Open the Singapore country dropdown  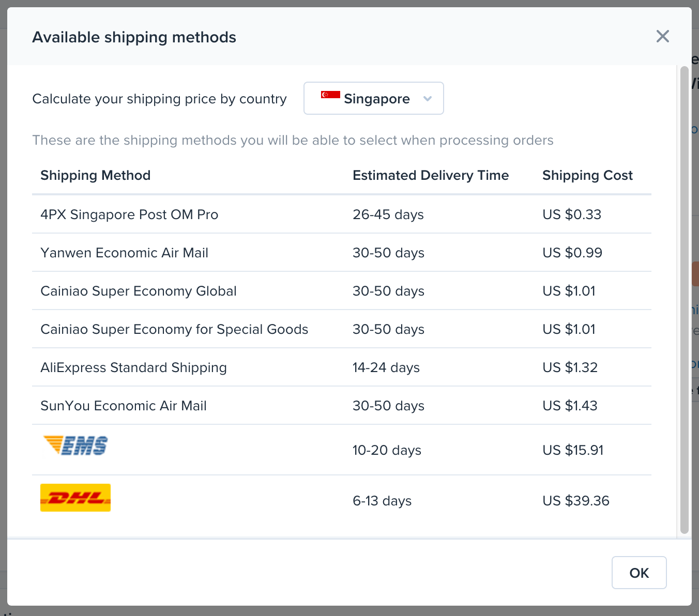click(373, 98)
